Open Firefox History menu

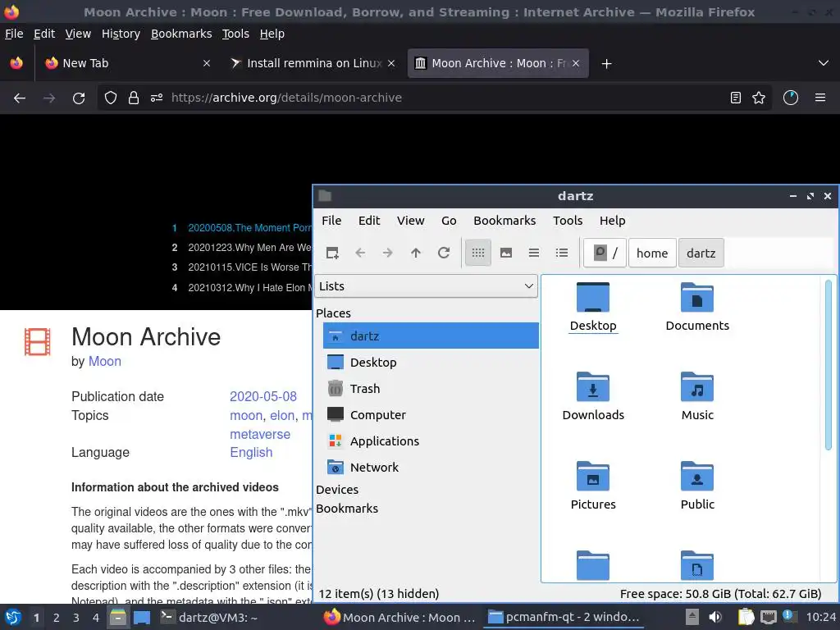[x=121, y=34]
